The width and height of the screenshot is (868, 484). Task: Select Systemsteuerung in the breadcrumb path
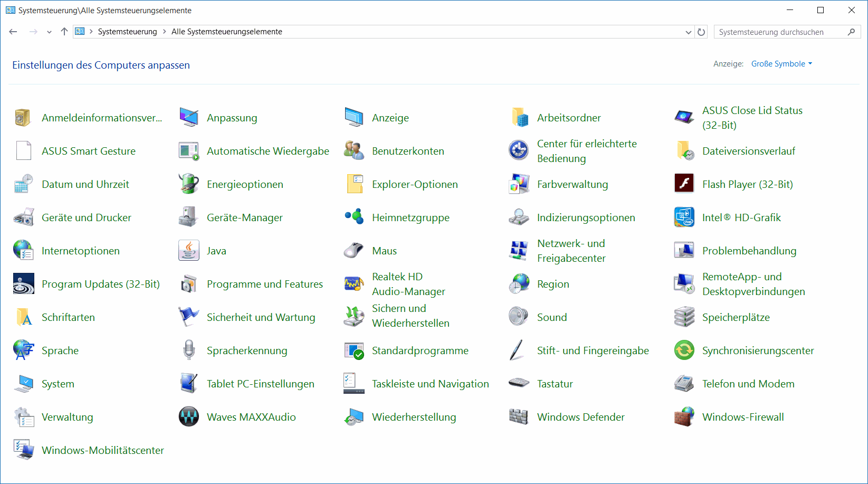click(127, 32)
